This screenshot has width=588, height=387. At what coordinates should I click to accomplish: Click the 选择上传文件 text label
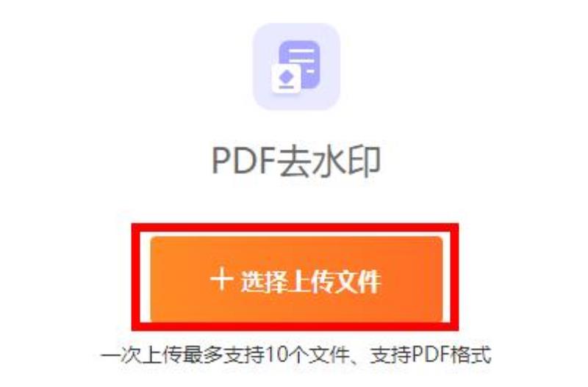coord(310,281)
